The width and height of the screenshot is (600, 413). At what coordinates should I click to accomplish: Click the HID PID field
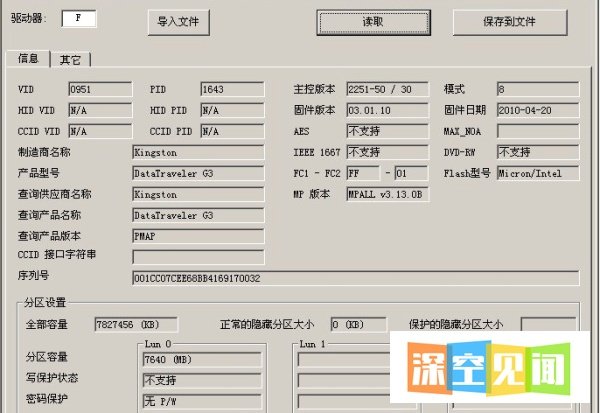pyautogui.click(x=232, y=110)
